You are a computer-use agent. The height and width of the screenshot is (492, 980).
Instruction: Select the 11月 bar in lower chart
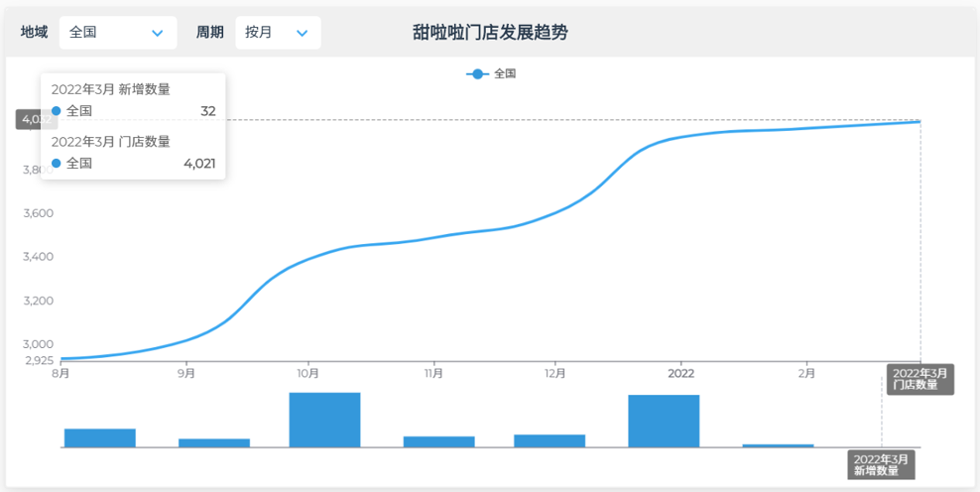tap(438, 441)
